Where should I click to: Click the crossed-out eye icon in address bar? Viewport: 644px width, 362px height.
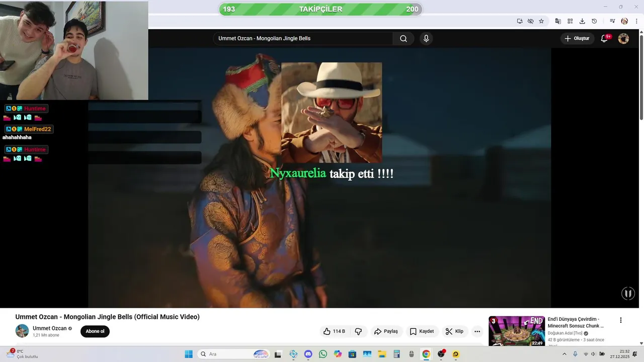[530, 21]
